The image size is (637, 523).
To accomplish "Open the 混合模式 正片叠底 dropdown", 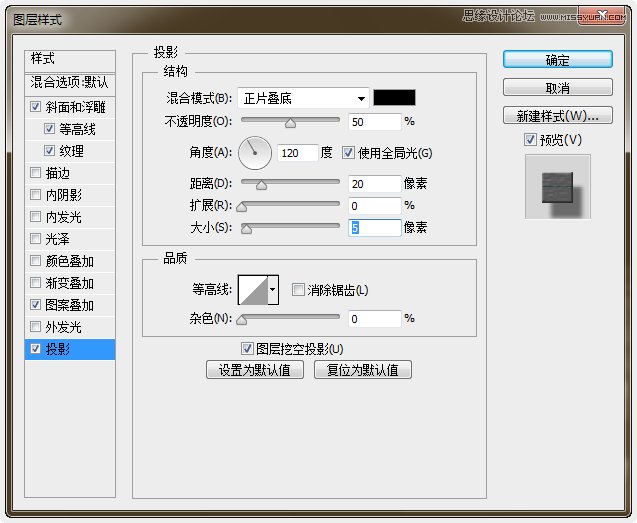I will [x=303, y=98].
